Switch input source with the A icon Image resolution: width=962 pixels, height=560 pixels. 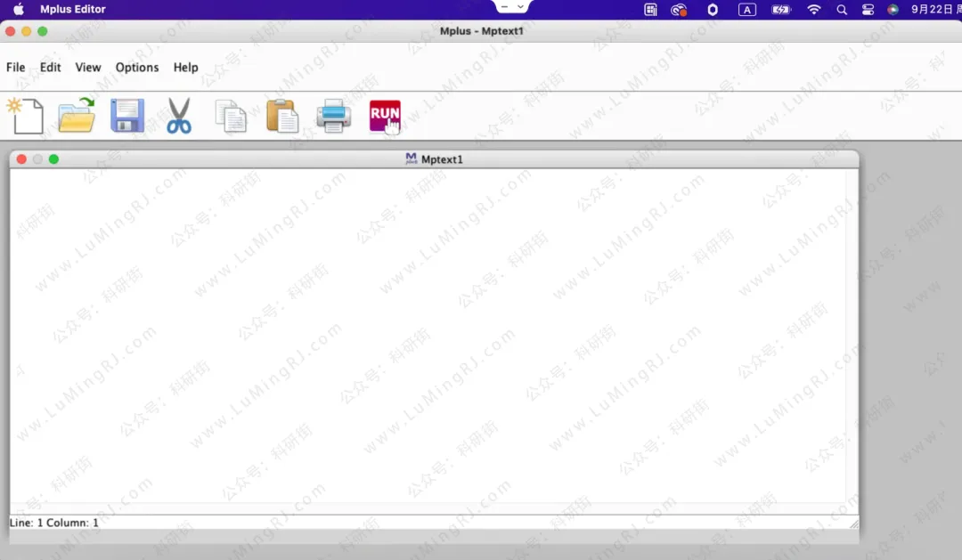pyautogui.click(x=746, y=9)
